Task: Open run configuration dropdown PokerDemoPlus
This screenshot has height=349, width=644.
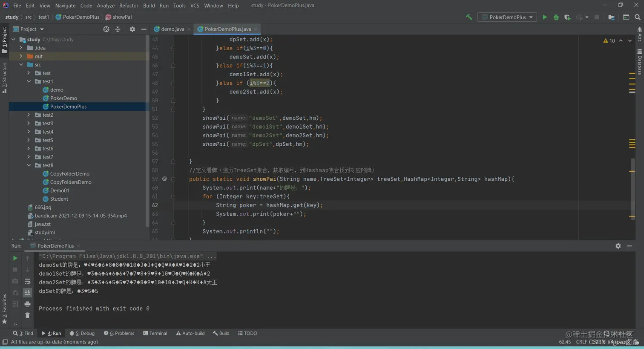Action: 507,17
